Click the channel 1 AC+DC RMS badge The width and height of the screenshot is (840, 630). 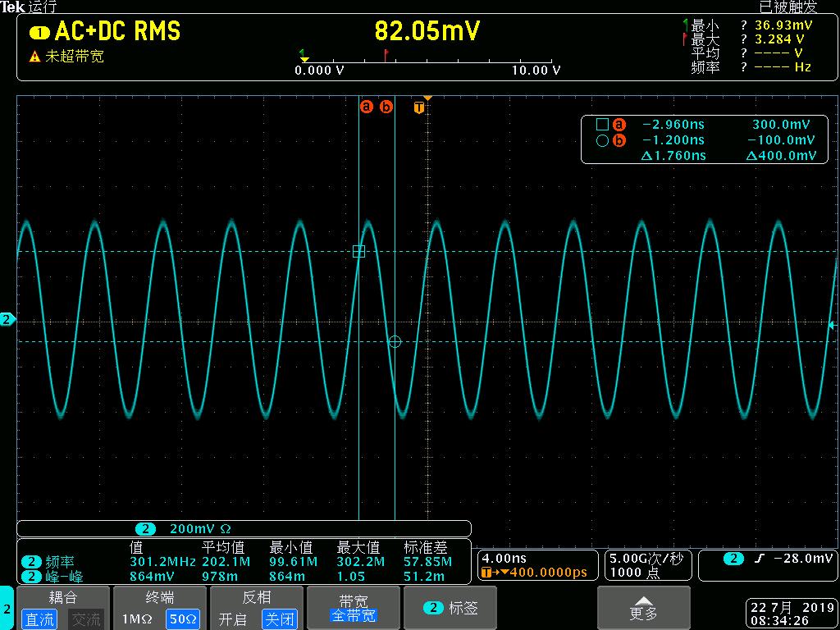(39, 33)
